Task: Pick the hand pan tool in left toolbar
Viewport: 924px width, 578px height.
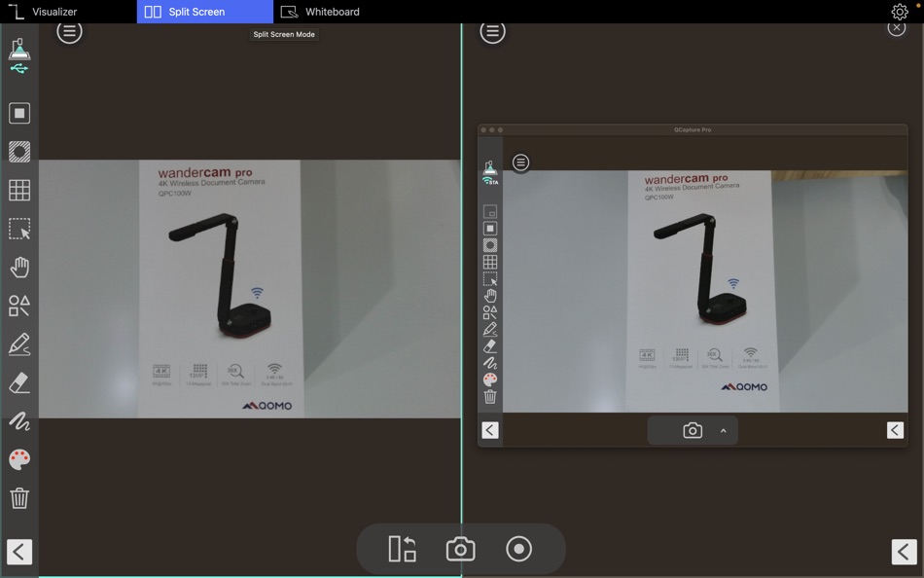Action: [19, 268]
